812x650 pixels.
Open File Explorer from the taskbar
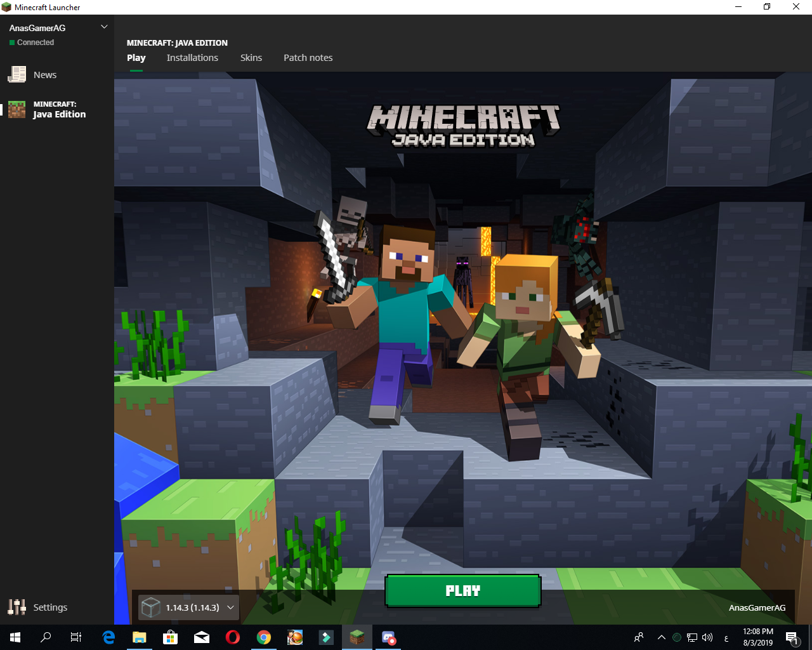pyautogui.click(x=140, y=637)
